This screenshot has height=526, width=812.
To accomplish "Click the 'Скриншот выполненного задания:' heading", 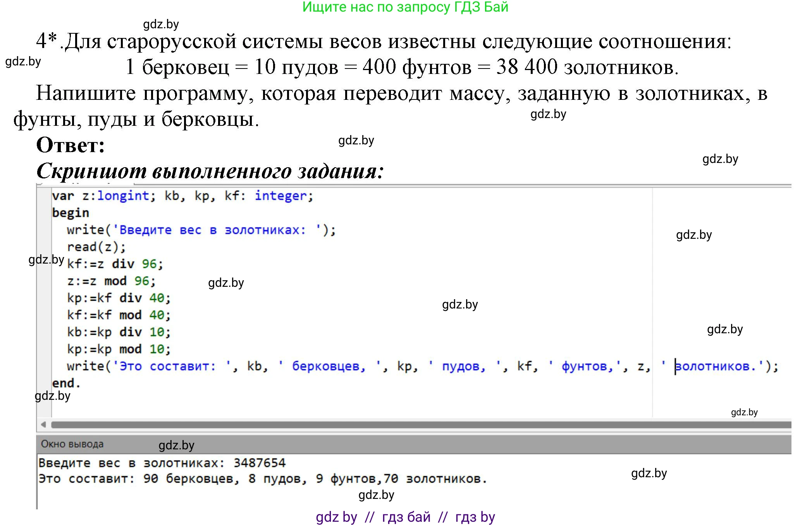I will (x=209, y=170).
